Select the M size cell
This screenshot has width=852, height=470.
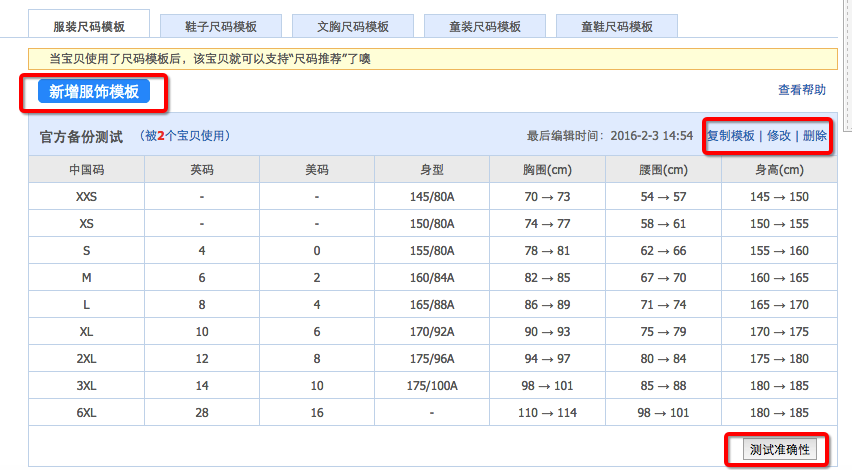point(86,278)
